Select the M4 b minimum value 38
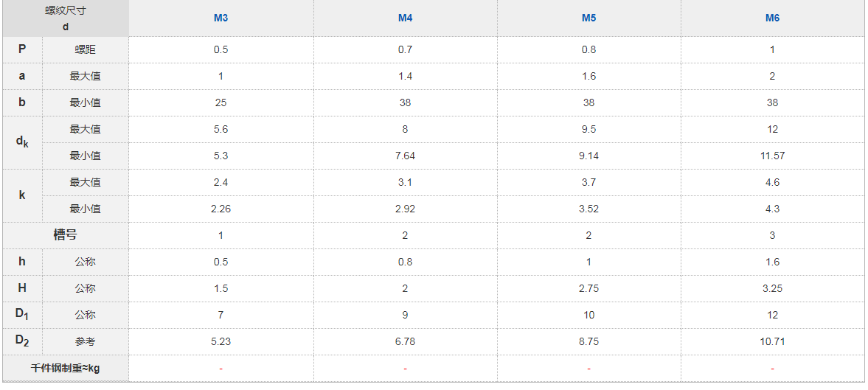 tap(405, 102)
